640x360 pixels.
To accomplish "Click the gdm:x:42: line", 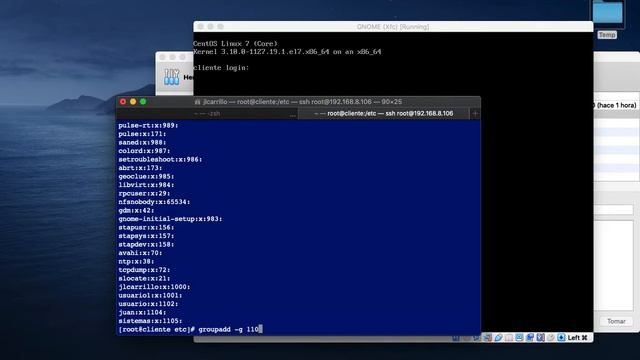I will 136,211.
